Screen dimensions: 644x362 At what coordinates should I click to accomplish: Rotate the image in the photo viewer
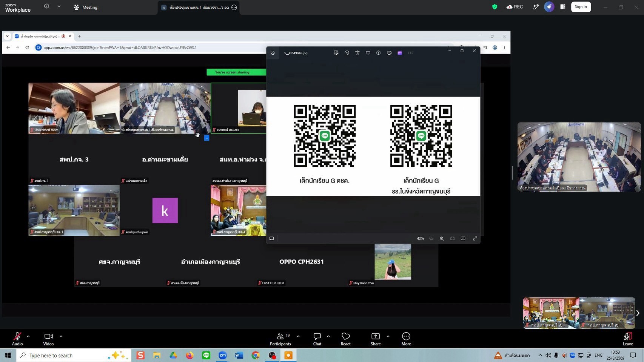pyautogui.click(x=347, y=53)
